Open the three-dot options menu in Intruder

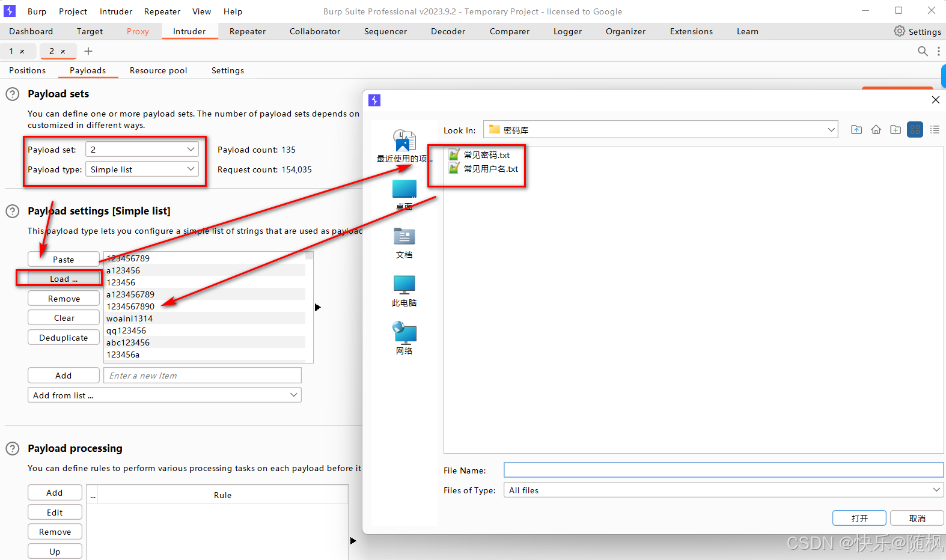pos(939,51)
